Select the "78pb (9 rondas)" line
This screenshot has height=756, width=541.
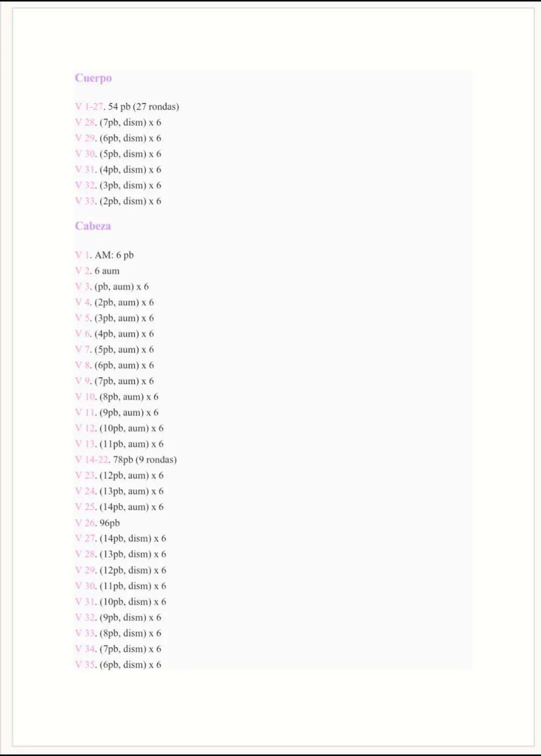(145, 460)
